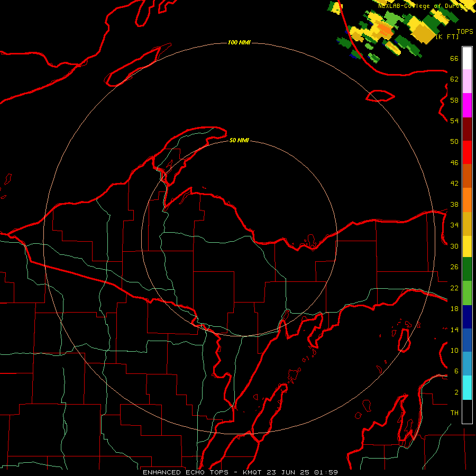Click the legend value 42
Viewport: 476px width, 476px height.
click(x=454, y=184)
